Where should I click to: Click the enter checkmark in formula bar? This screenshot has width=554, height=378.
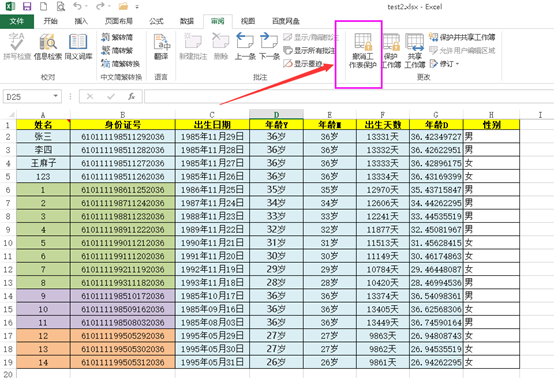tap(111, 96)
